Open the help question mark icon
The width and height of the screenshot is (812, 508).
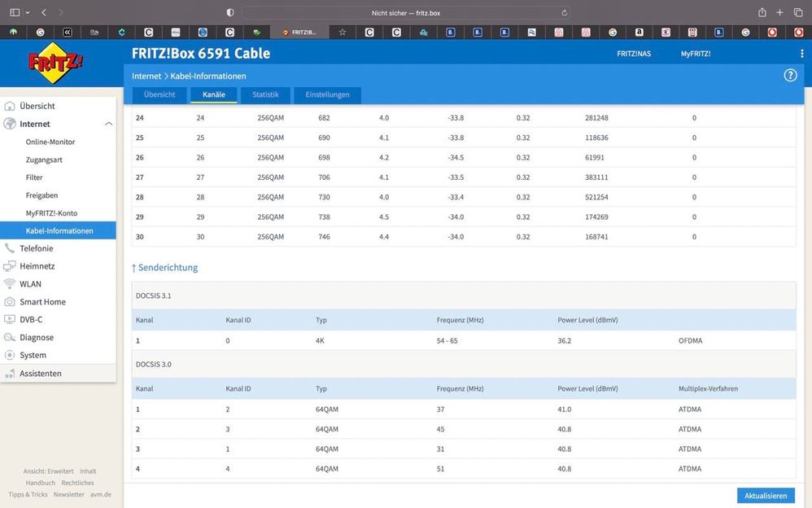pos(790,75)
